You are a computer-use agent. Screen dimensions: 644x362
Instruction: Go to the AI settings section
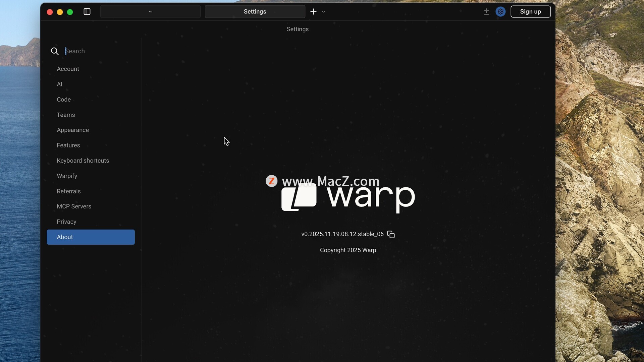[x=59, y=84]
